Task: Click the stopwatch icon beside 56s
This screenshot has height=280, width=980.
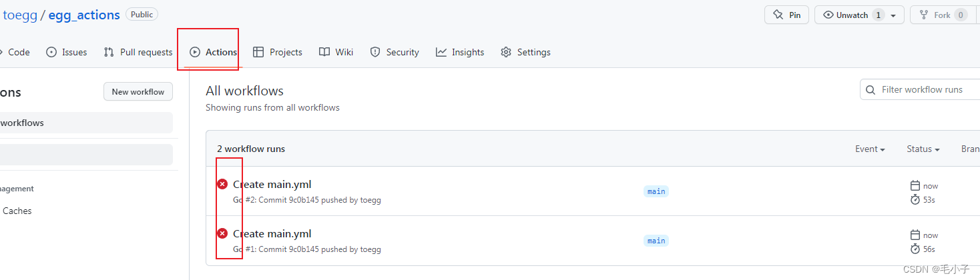Action: point(915,249)
